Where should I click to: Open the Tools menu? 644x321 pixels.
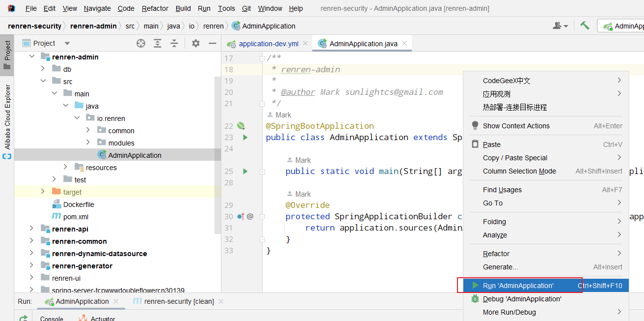(226, 8)
